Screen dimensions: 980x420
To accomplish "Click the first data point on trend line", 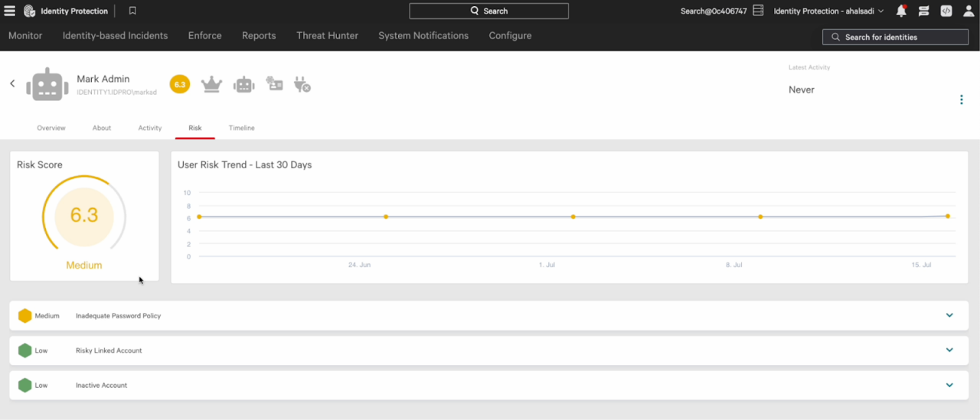I will (x=199, y=217).
